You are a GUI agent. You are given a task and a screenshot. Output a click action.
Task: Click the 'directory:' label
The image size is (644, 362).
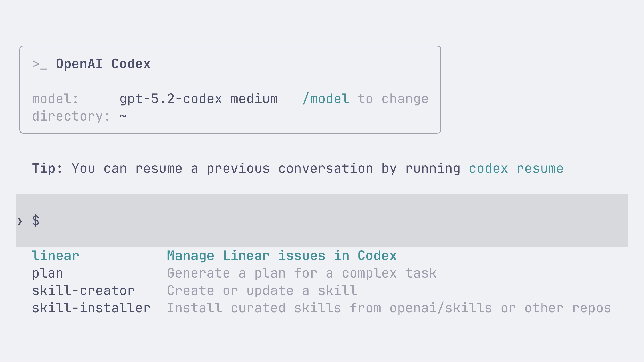(71, 116)
